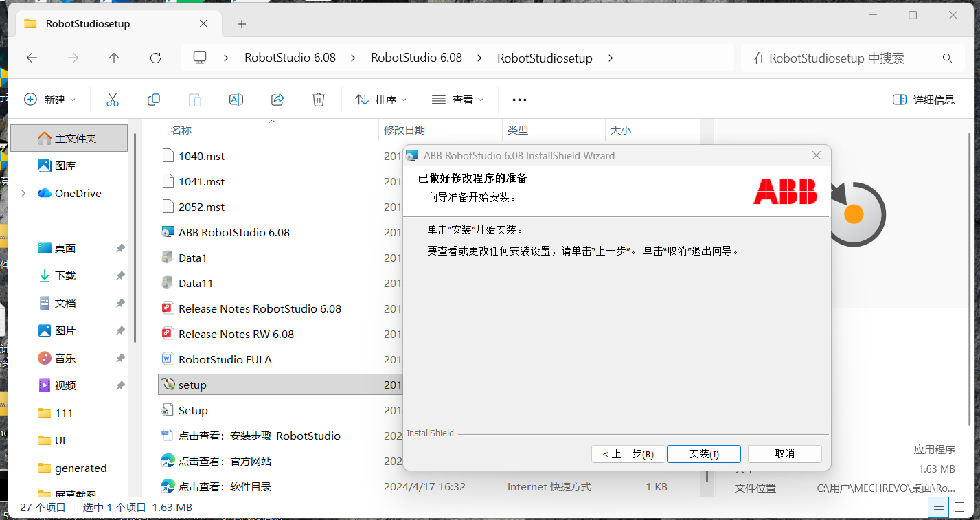
Task: Close the InstallShield Wizard dialog
Action: [816, 155]
